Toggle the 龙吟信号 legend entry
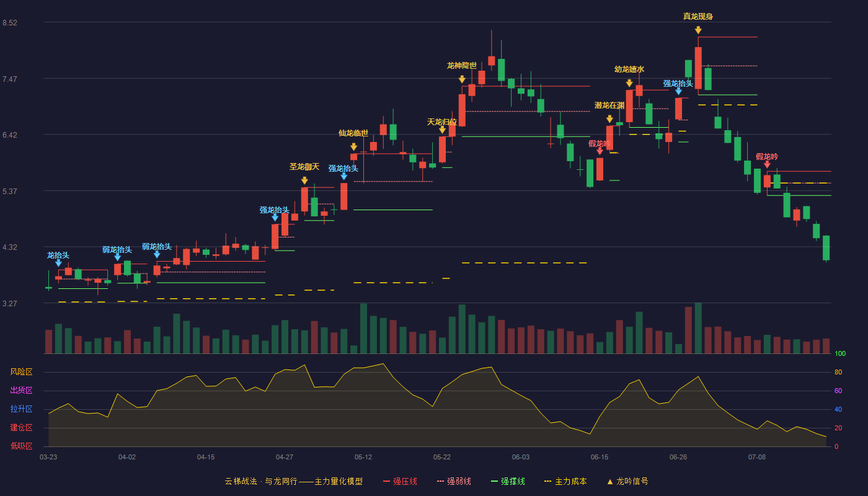 coord(627,481)
